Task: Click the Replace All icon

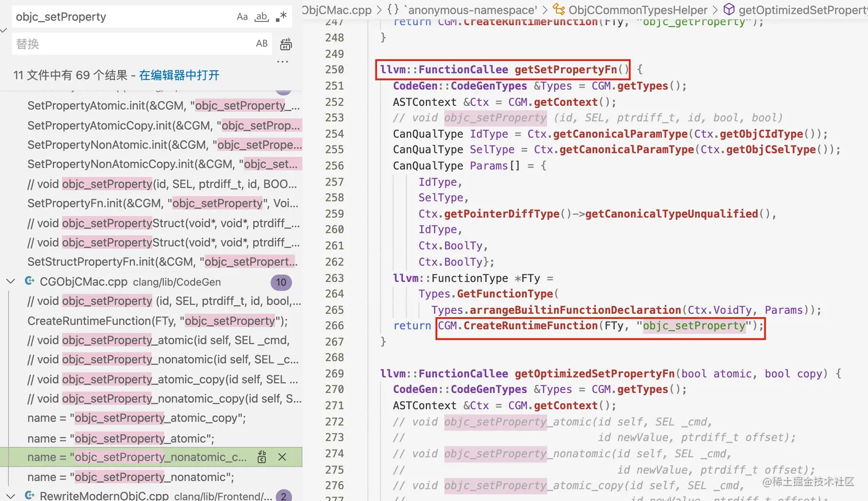Action: (286, 44)
